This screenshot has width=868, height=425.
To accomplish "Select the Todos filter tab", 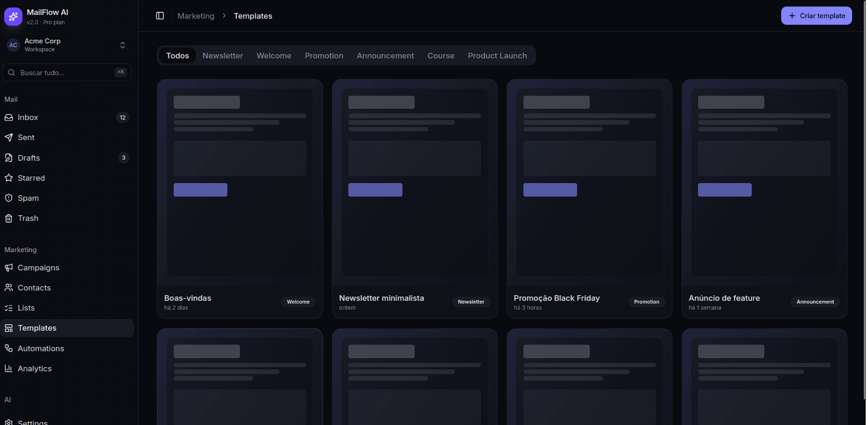I will pos(177,56).
